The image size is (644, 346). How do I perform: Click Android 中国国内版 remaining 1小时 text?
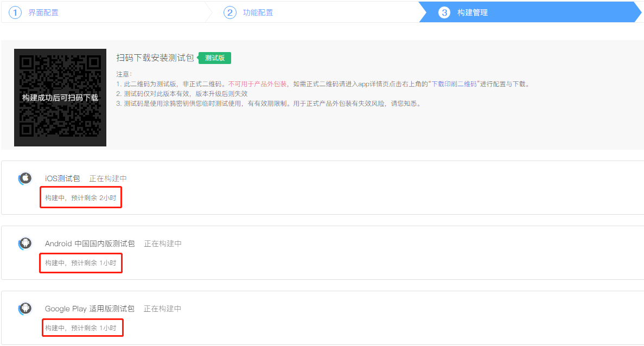81,263
